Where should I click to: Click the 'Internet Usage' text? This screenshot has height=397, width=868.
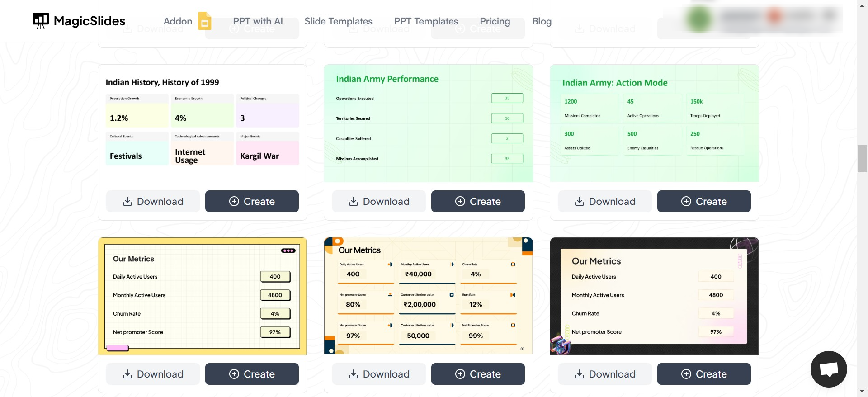(x=190, y=156)
